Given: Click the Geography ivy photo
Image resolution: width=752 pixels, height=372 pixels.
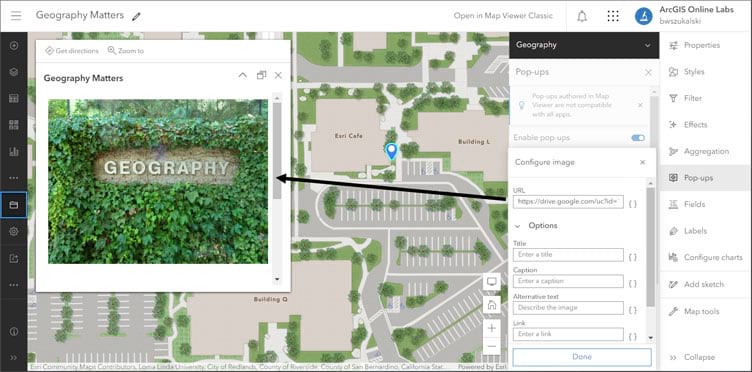Looking at the screenshot, I should pos(158,181).
